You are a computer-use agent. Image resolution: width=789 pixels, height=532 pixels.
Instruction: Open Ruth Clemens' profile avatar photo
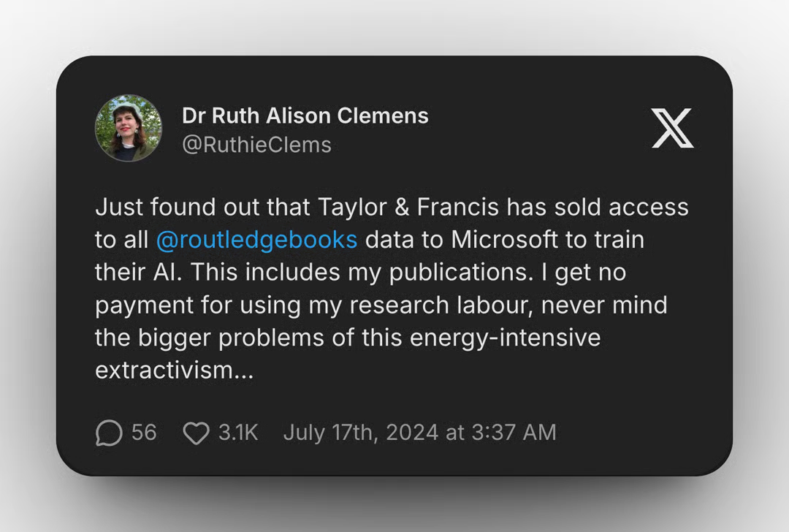(x=129, y=128)
